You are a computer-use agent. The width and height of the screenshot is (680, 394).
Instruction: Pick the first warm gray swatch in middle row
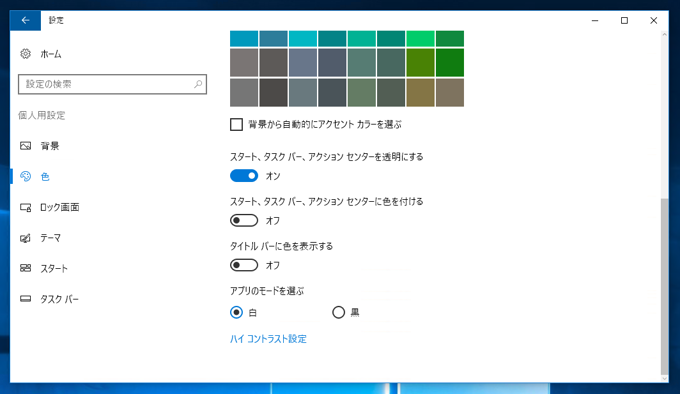pyautogui.click(x=244, y=62)
